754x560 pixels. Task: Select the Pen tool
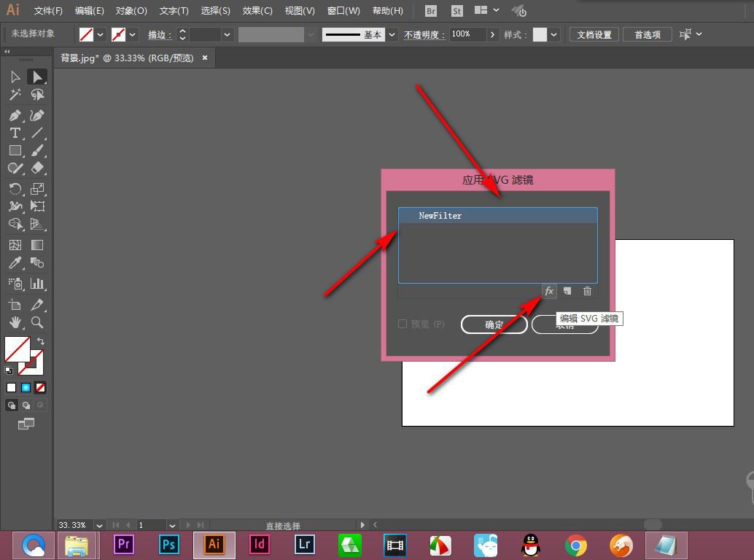coord(15,115)
